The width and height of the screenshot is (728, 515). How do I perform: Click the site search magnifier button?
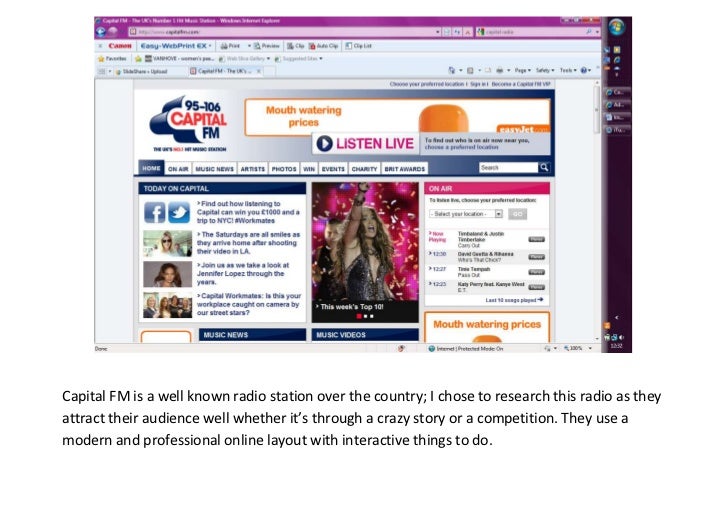coord(544,167)
